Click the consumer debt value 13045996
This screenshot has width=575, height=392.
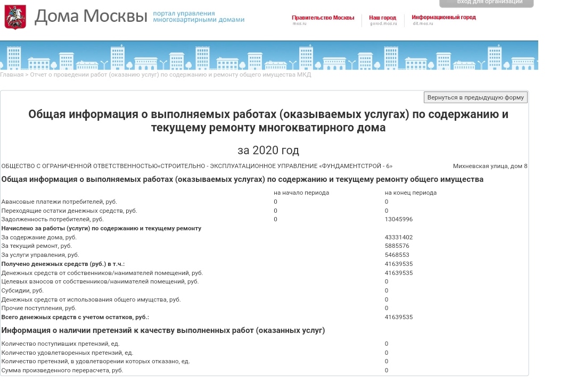[398, 219]
